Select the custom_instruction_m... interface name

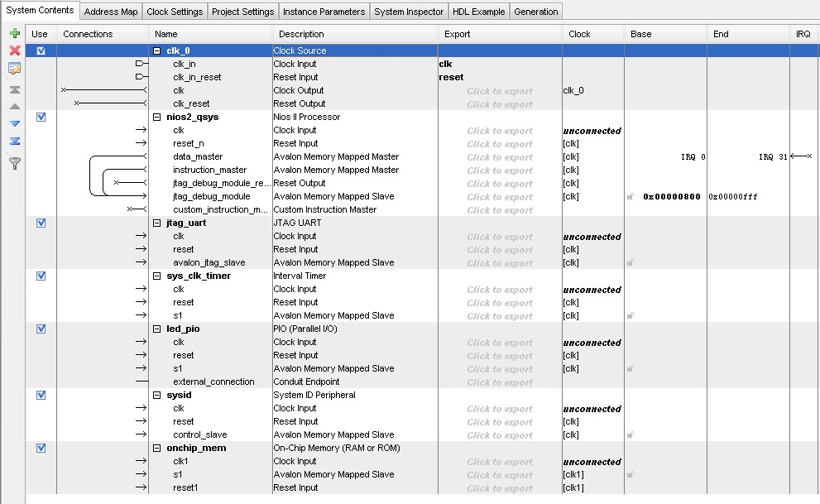(x=220, y=209)
